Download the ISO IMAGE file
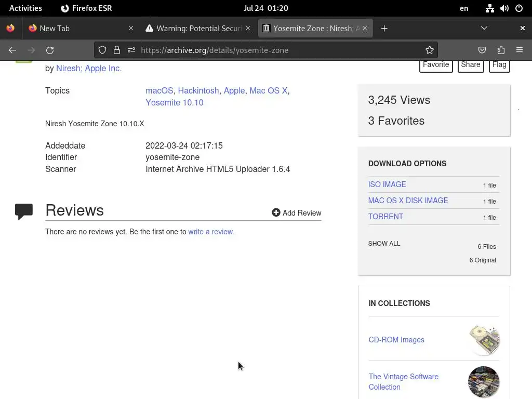 (387, 184)
